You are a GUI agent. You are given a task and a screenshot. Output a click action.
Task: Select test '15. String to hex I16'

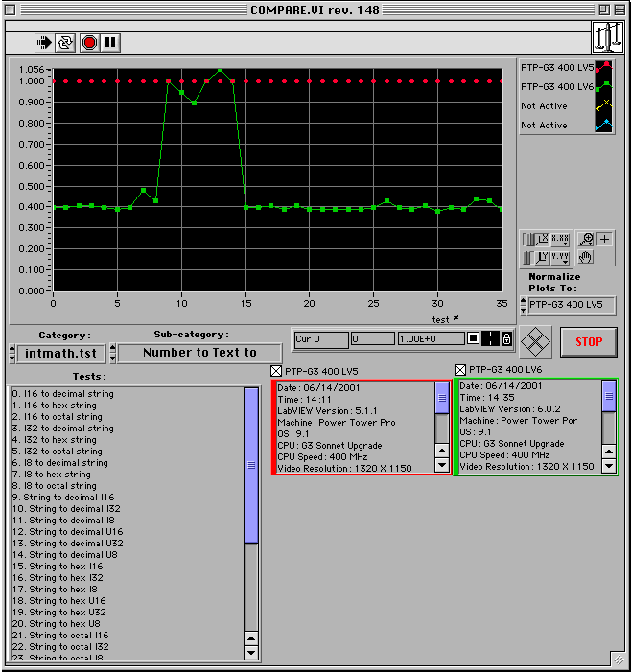coord(58,567)
